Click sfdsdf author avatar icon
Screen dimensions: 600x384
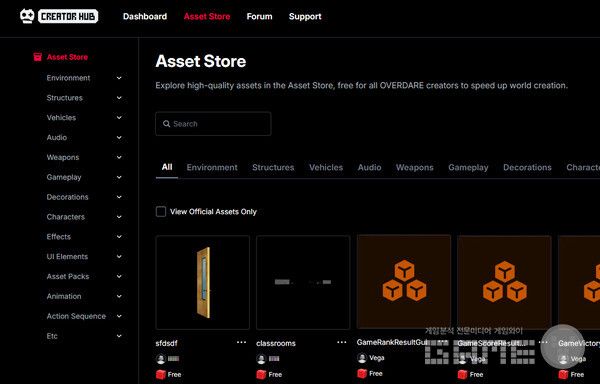[x=161, y=359]
